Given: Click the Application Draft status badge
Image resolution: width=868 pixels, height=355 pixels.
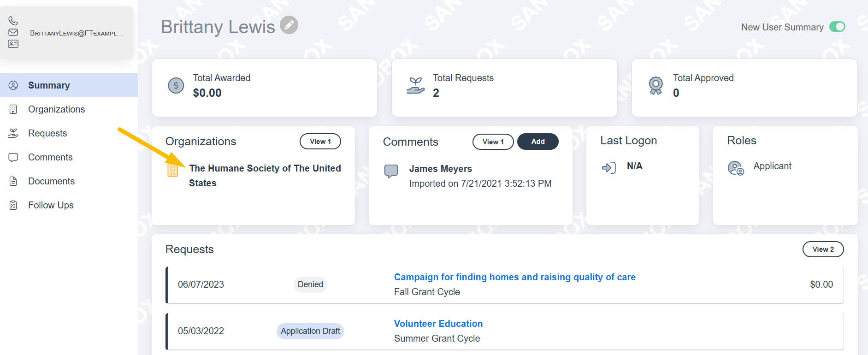Looking at the screenshot, I should coord(310,331).
